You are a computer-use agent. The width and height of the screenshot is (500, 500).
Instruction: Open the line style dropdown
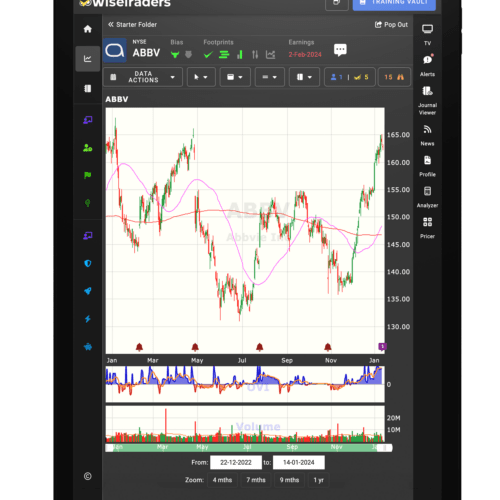(x=270, y=77)
